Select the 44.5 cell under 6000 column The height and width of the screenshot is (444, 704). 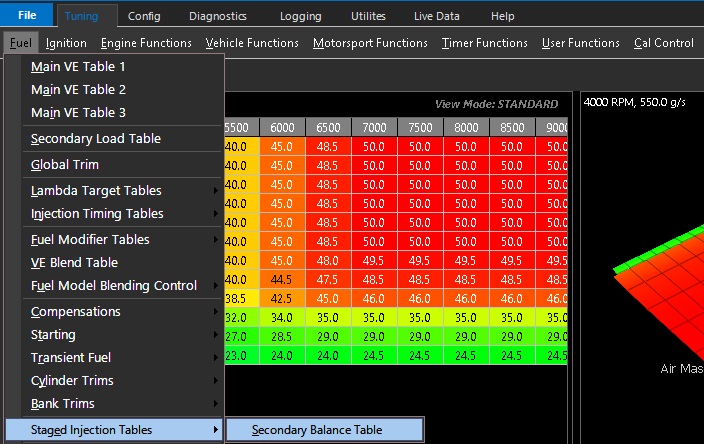tap(282, 280)
